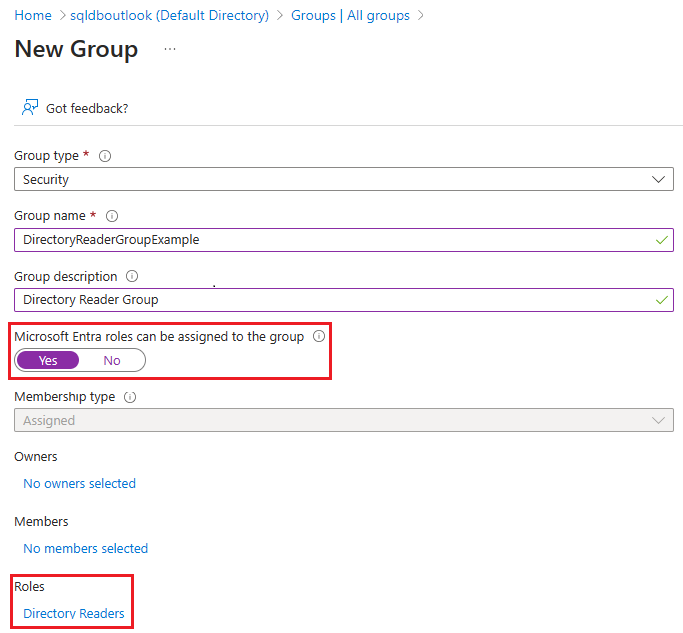Show info tooltip for Membership type
This screenshot has width=683, height=633.
click(x=130, y=397)
